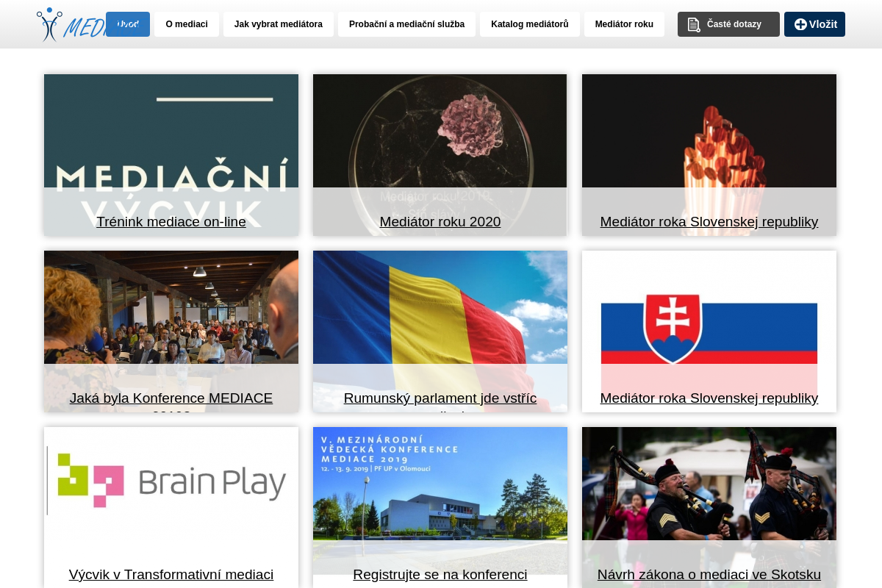The image size is (882, 588).
Task: Click the Brain Play logo thumbnail
Action: pyautogui.click(x=171, y=483)
